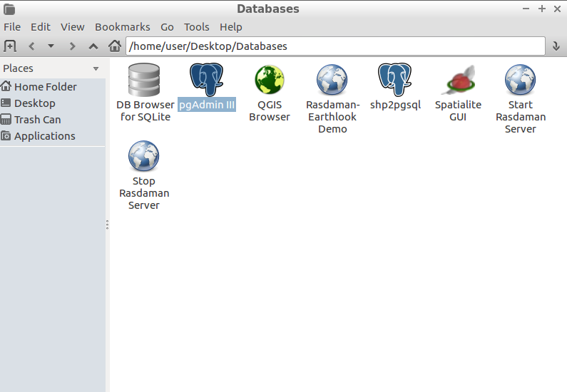Open the Edit menu
This screenshot has height=392, width=567.
[x=41, y=27]
